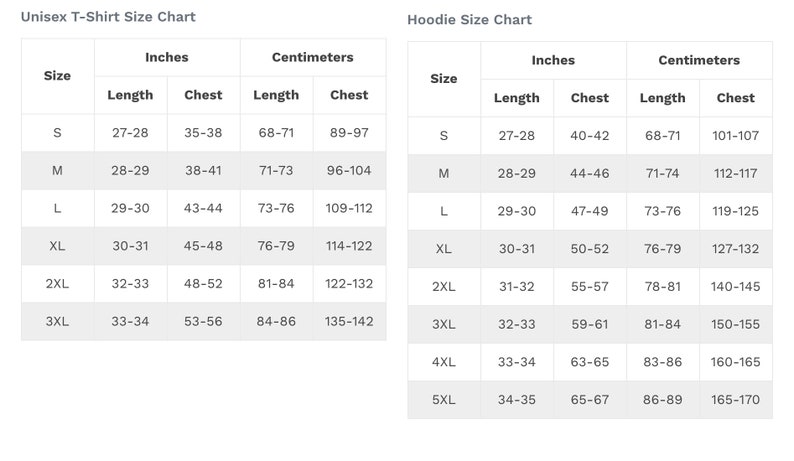Select the 89-97 centimeter chest cell
The height and width of the screenshot is (461, 794).
point(349,133)
